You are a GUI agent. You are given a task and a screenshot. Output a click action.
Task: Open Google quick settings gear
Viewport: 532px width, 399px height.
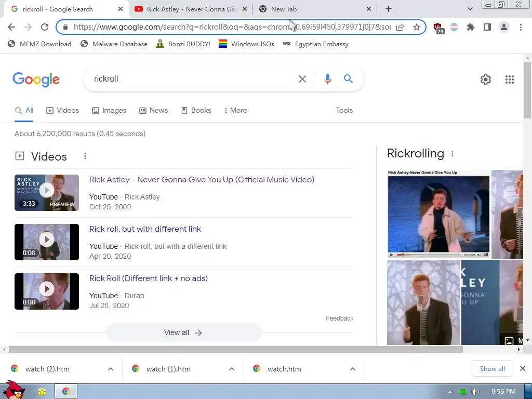(x=486, y=79)
